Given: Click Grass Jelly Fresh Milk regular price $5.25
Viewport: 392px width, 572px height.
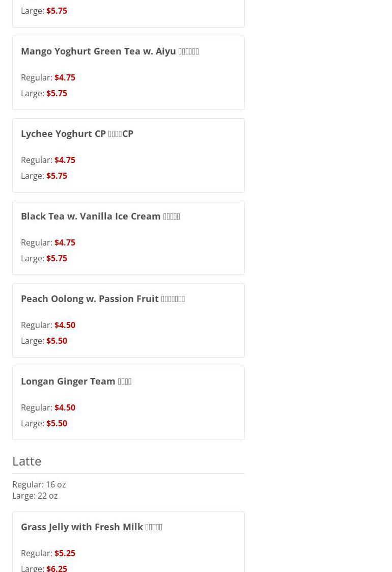Looking at the screenshot, I should 65,554.
